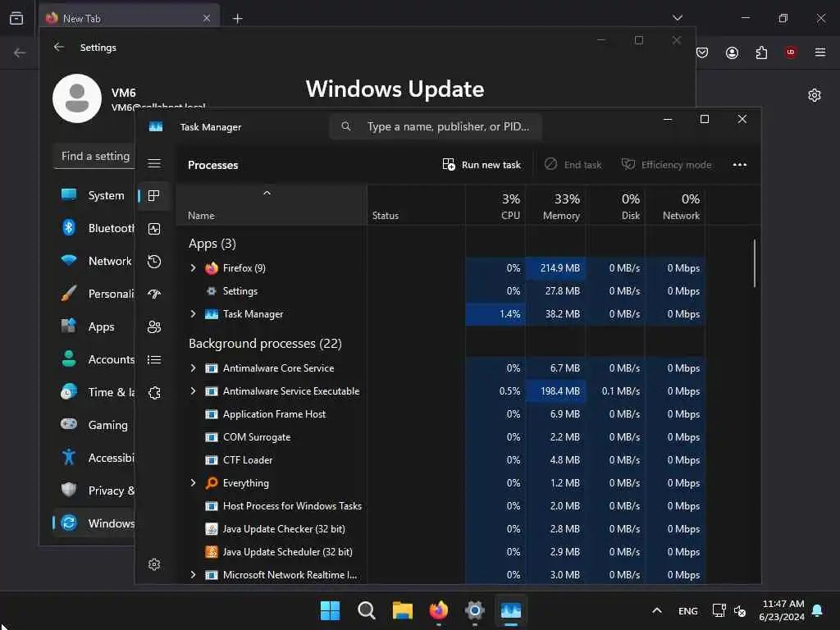Screen dimensions: 840x630
Task: Click the 198.4 MB memory cell
Action: pos(555,391)
